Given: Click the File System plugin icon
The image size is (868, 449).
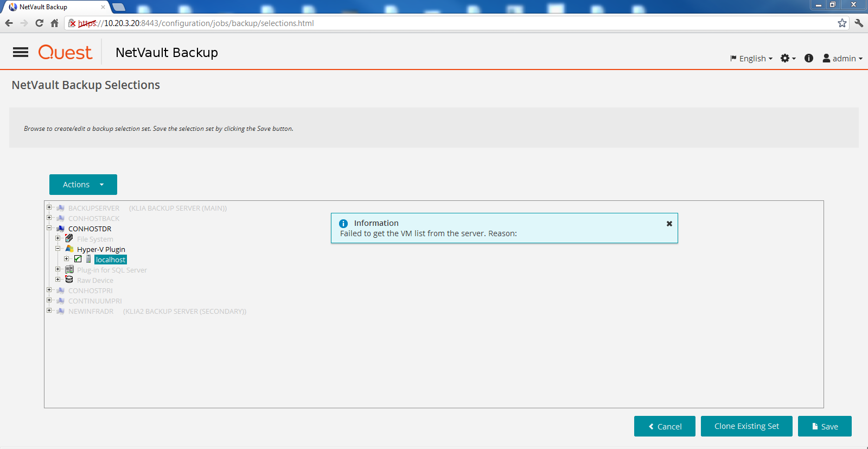Looking at the screenshot, I should [x=69, y=238].
